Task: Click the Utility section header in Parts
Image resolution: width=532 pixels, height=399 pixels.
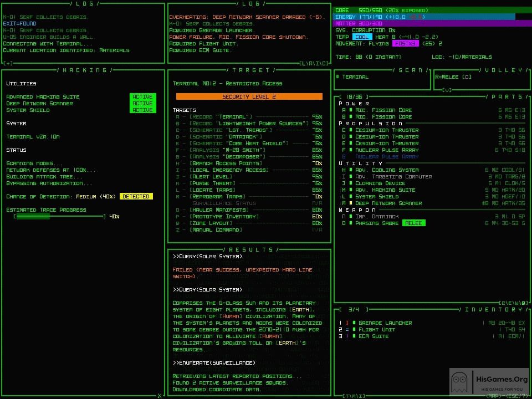Action: pos(360,163)
